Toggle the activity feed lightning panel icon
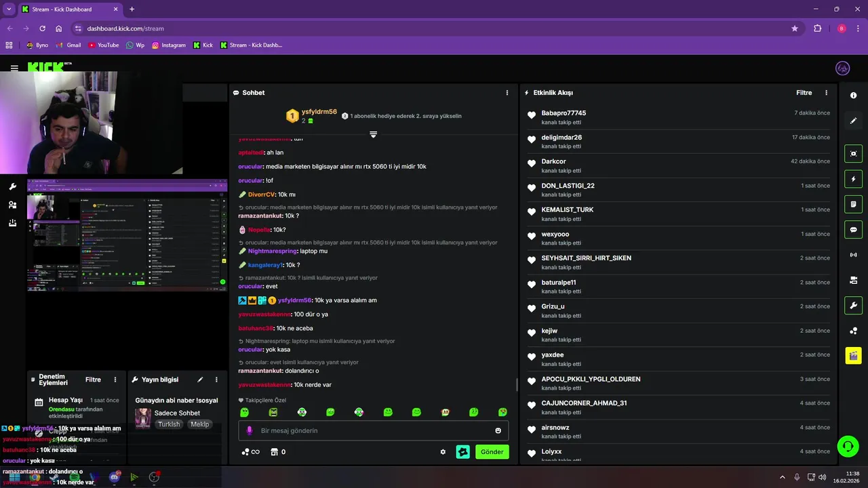The height and width of the screenshot is (488, 868). [x=853, y=179]
